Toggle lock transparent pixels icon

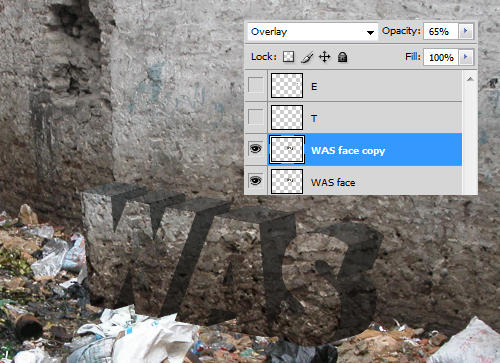point(288,57)
